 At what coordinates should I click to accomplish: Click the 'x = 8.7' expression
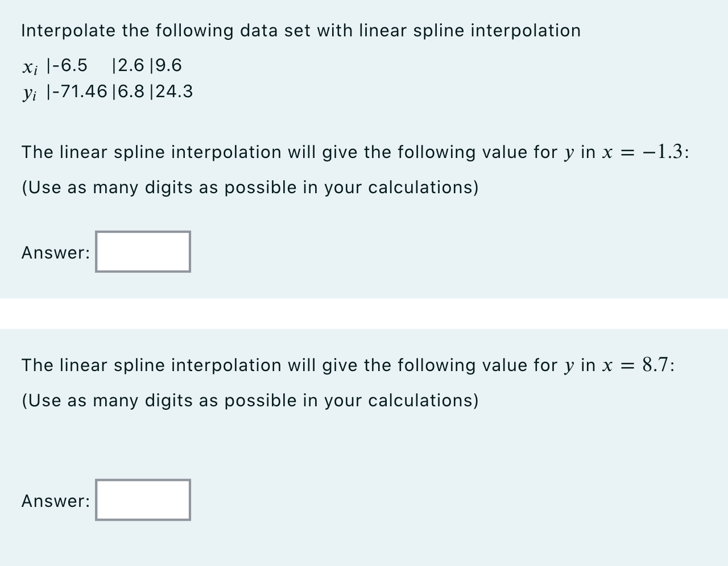pos(639,365)
